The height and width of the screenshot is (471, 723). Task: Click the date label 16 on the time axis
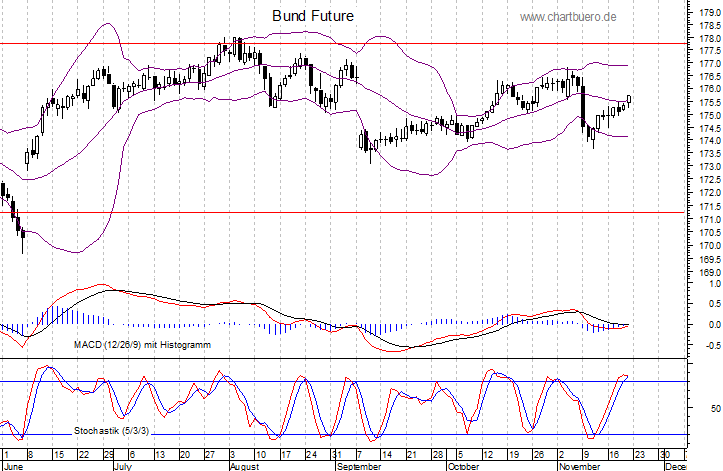[x=614, y=455]
